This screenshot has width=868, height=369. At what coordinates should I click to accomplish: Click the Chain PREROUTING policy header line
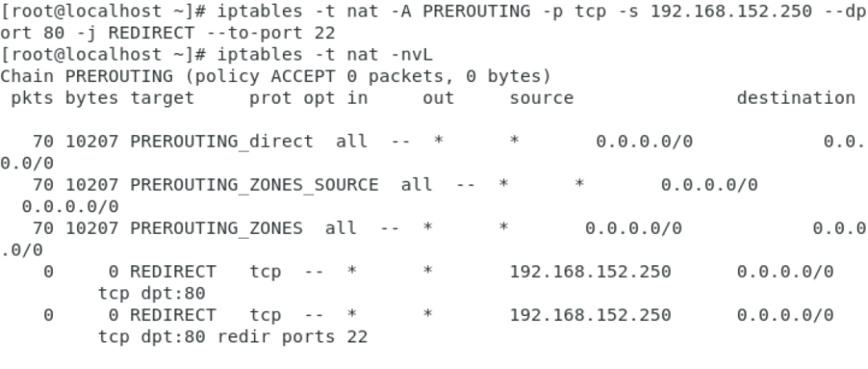276,77
